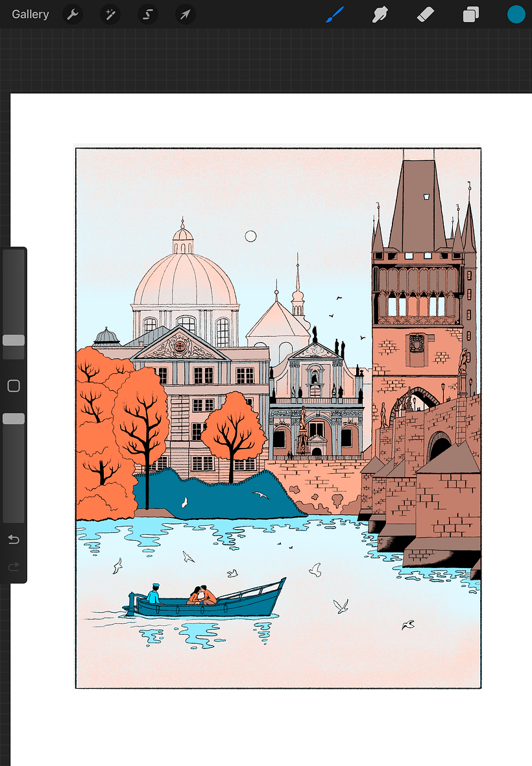532x766 pixels.
Task: Open the active color picker circle
Action: click(x=516, y=15)
